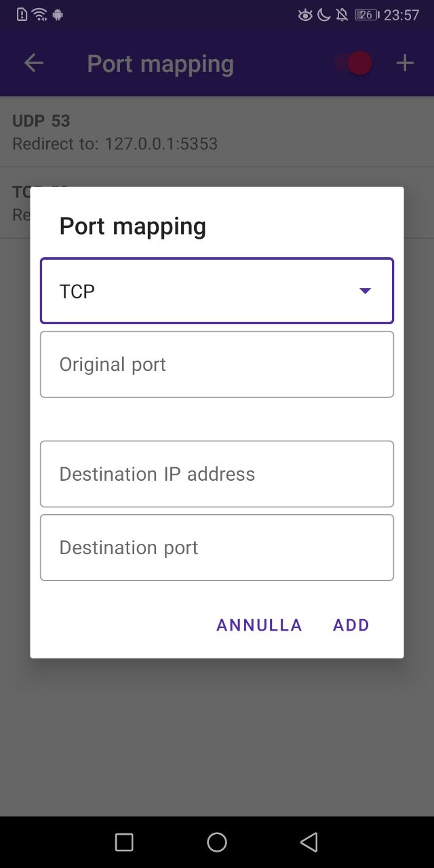Image resolution: width=434 pixels, height=868 pixels.
Task: Click the Destination IP address field
Action: tap(217, 473)
